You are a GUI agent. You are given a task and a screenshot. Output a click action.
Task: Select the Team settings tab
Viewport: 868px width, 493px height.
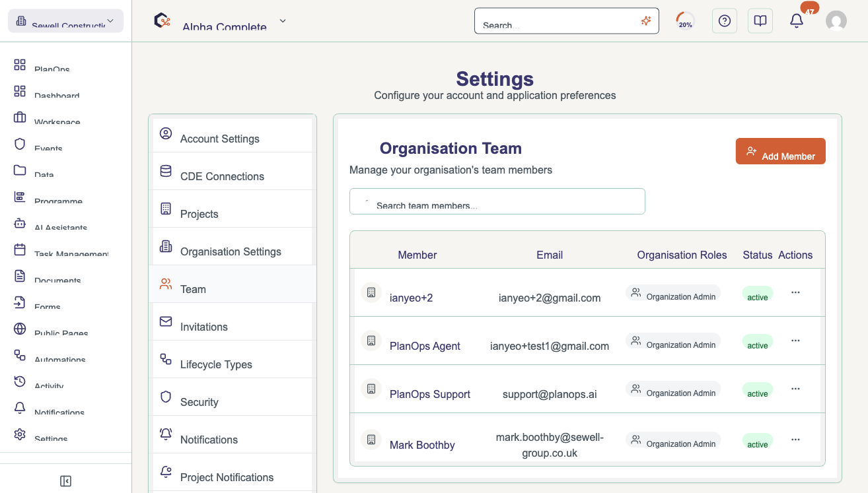233,284
